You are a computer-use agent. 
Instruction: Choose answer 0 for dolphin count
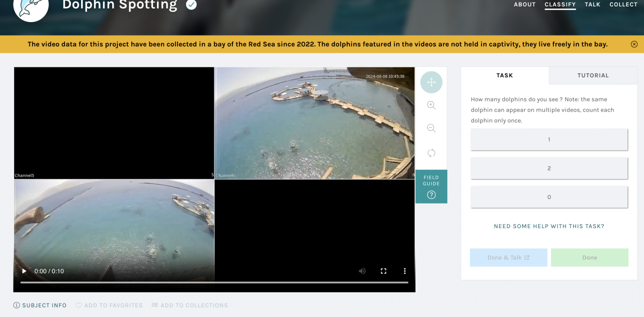(549, 197)
